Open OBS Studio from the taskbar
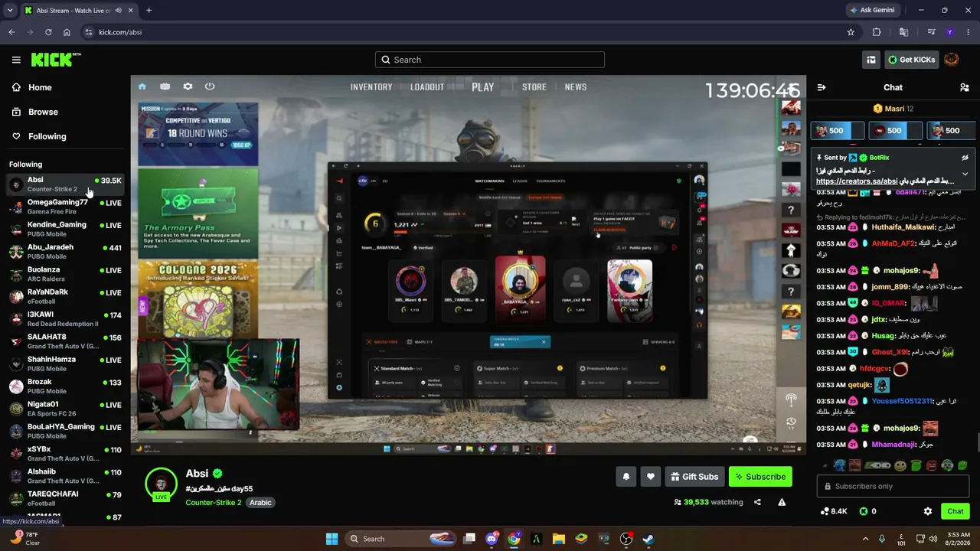This screenshot has width=980, height=551. 626,539
